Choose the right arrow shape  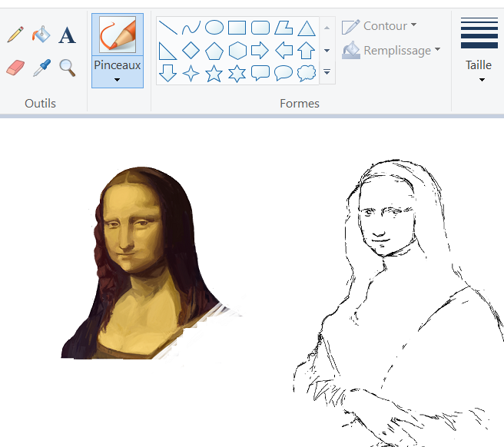pyautogui.click(x=260, y=51)
